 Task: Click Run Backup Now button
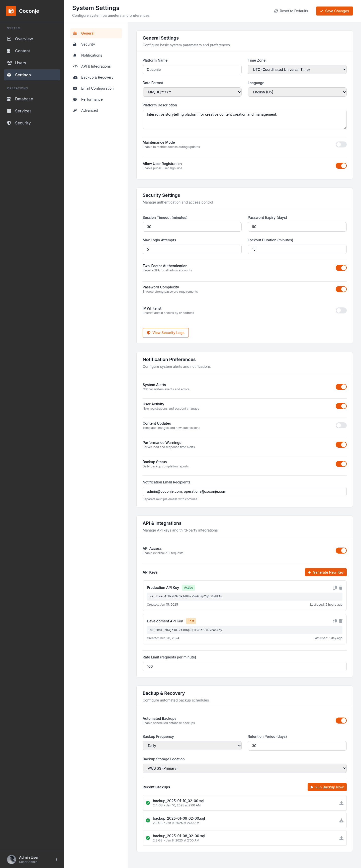tap(327, 787)
